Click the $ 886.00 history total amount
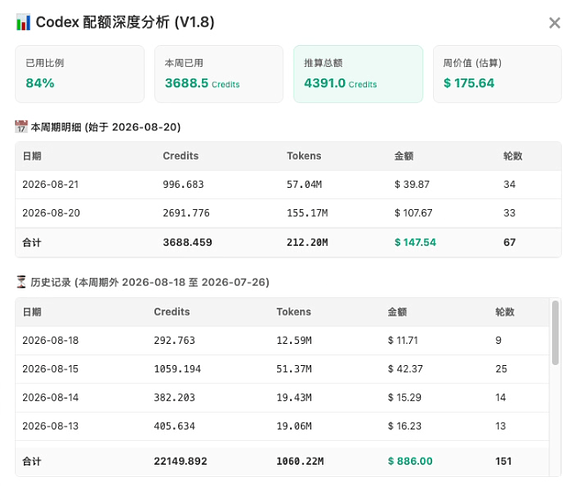 [x=410, y=461]
